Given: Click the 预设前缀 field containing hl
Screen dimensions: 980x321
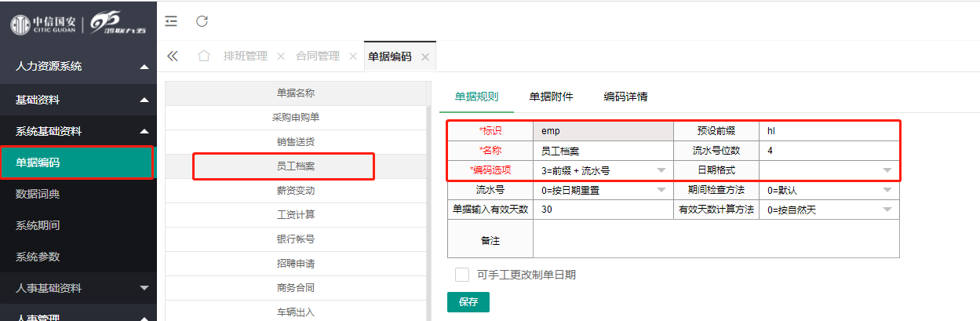Looking at the screenshot, I should pos(829,131).
